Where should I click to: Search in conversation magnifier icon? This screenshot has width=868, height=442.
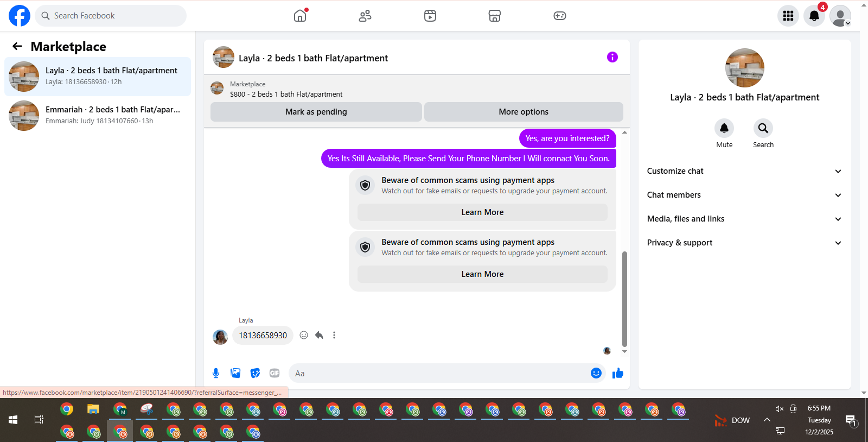click(x=763, y=128)
